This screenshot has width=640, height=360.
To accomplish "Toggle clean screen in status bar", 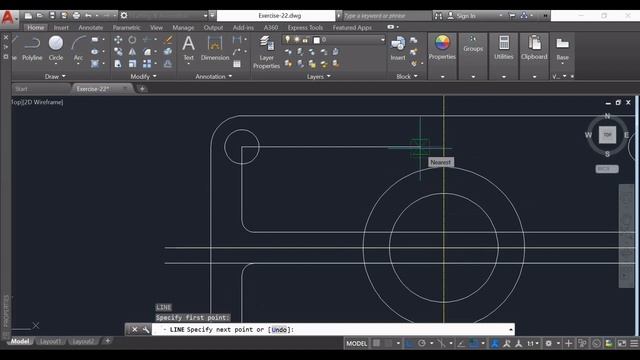I will point(622,344).
